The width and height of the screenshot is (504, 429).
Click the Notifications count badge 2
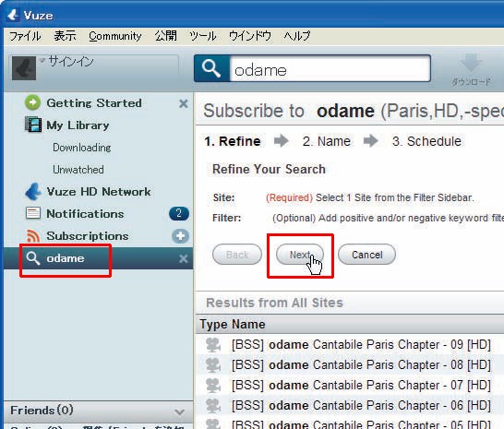179,213
